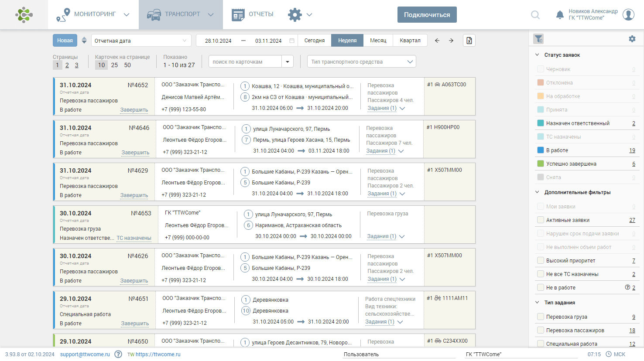Go to previous period arrow
Image resolution: width=644 pixels, height=361 pixels.
(x=437, y=41)
